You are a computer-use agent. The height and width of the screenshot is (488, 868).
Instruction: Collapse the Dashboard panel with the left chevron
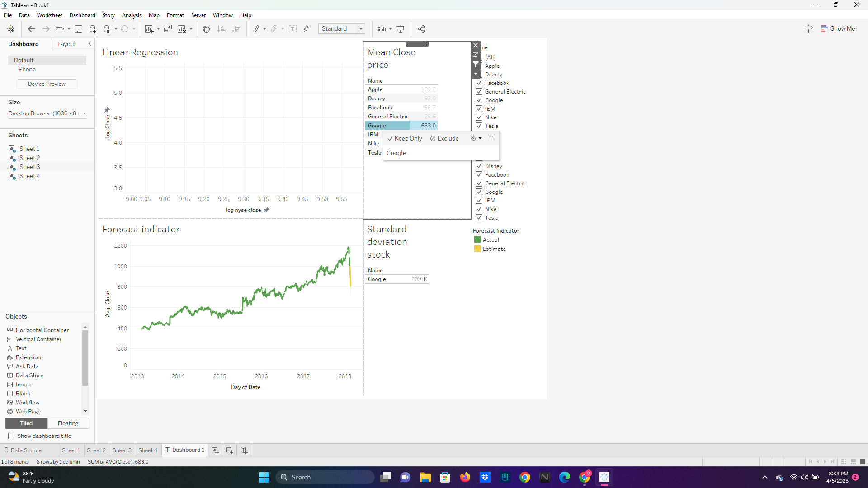pos(90,44)
